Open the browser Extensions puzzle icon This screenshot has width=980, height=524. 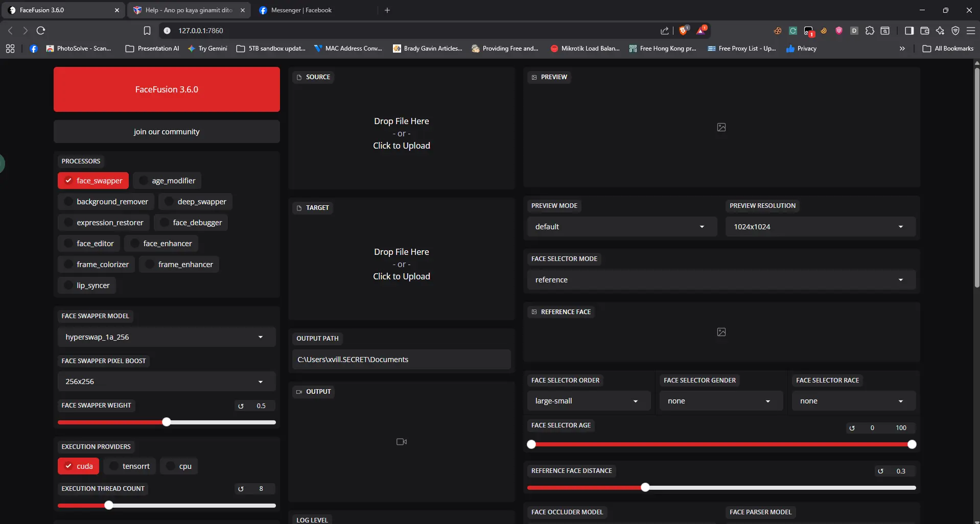pyautogui.click(x=870, y=31)
